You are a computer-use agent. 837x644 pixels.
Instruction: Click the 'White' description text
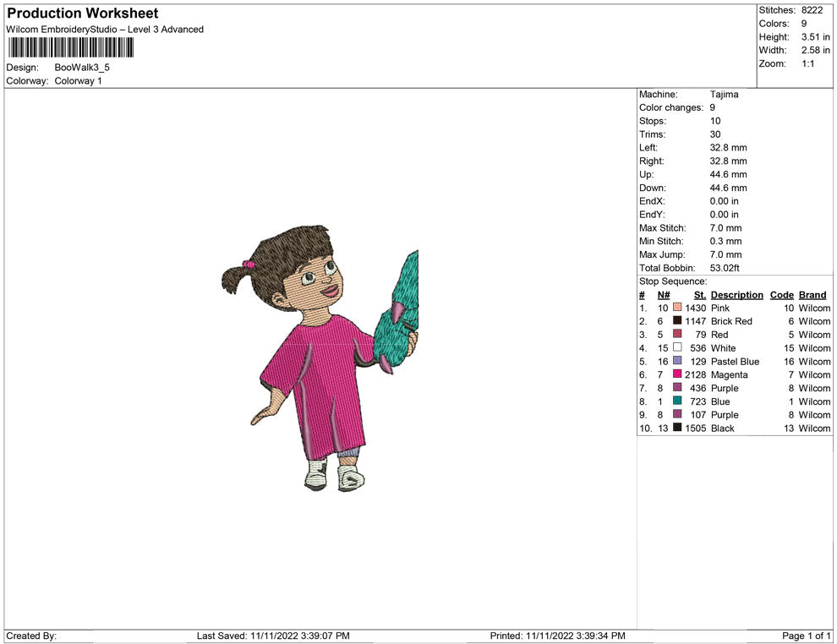pos(724,348)
